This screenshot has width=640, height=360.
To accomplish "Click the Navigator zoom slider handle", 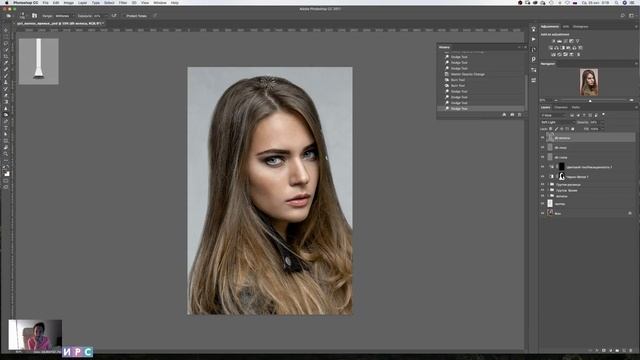I will point(590,100).
